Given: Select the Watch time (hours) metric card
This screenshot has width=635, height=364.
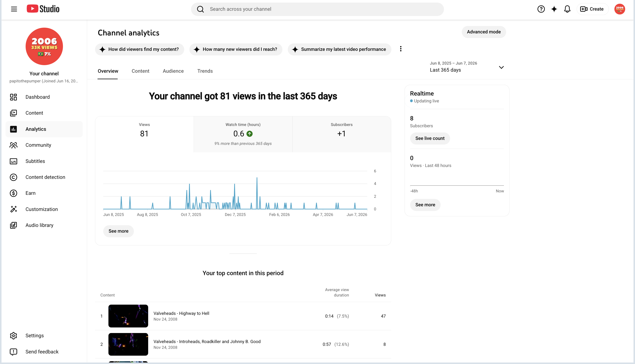Looking at the screenshot, I should click(x=243, y=134).
